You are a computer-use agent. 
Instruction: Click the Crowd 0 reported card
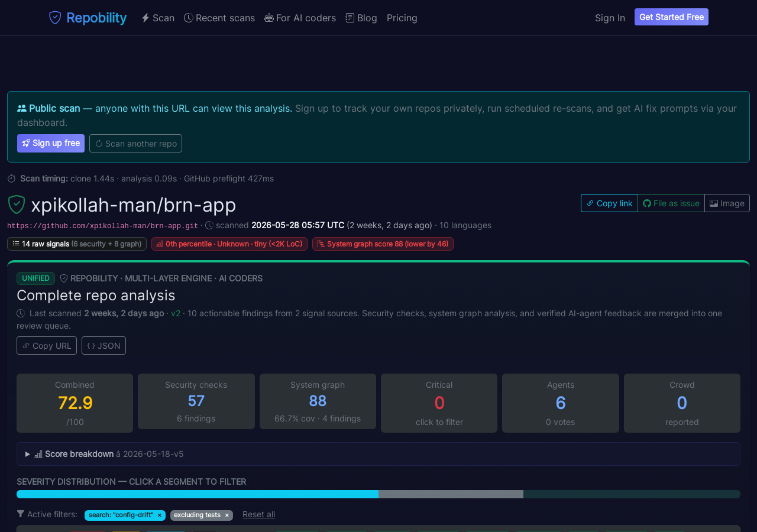[682, 403]
